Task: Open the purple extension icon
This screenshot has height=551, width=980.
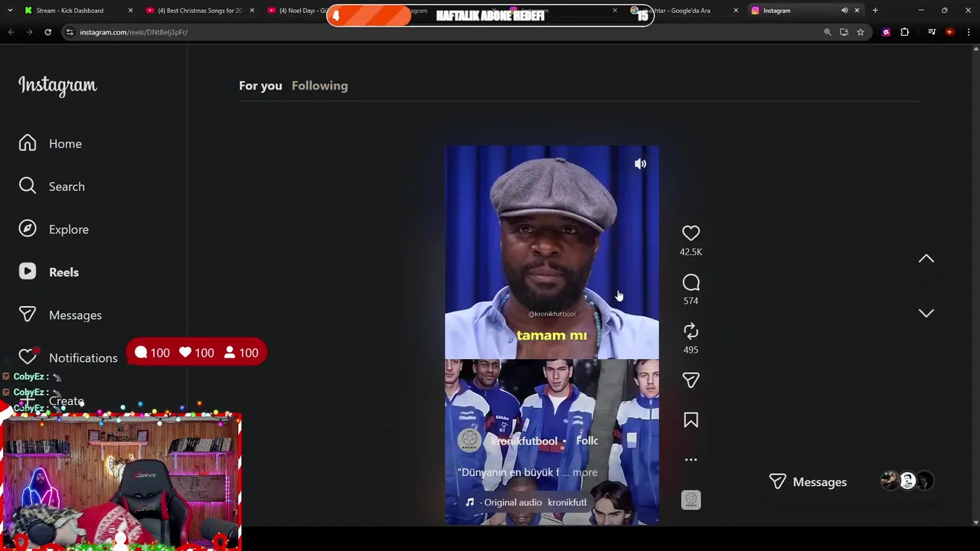Action: tap(887, 32)
